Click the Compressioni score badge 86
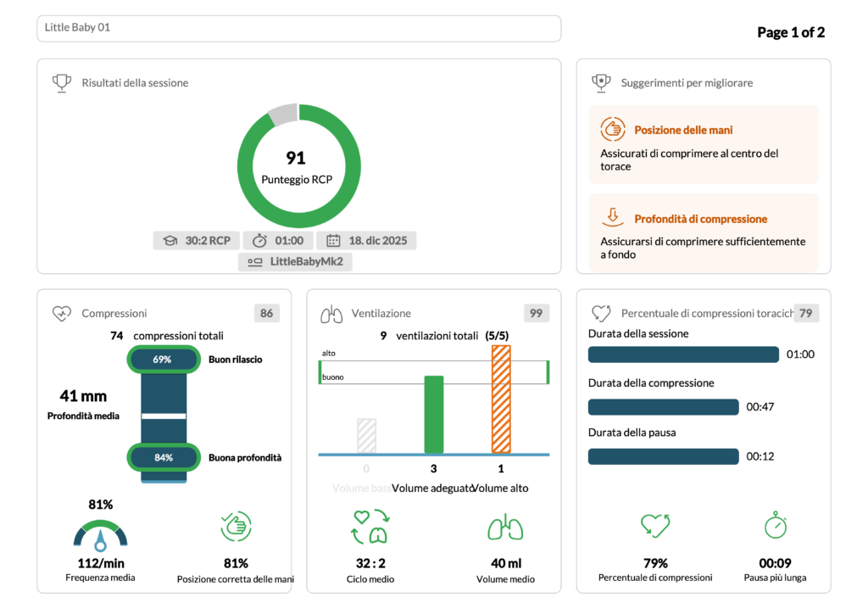 click(267, 314)
